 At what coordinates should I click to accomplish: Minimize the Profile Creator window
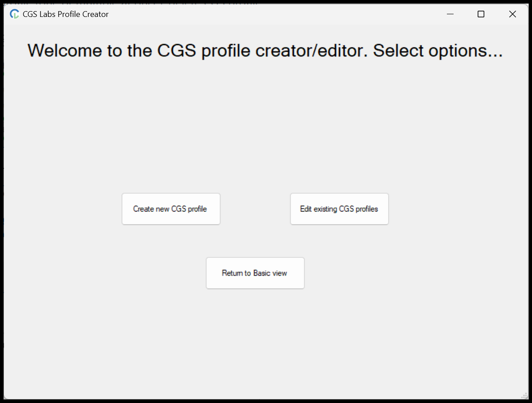pyautogui.click(x=450, y=14)
